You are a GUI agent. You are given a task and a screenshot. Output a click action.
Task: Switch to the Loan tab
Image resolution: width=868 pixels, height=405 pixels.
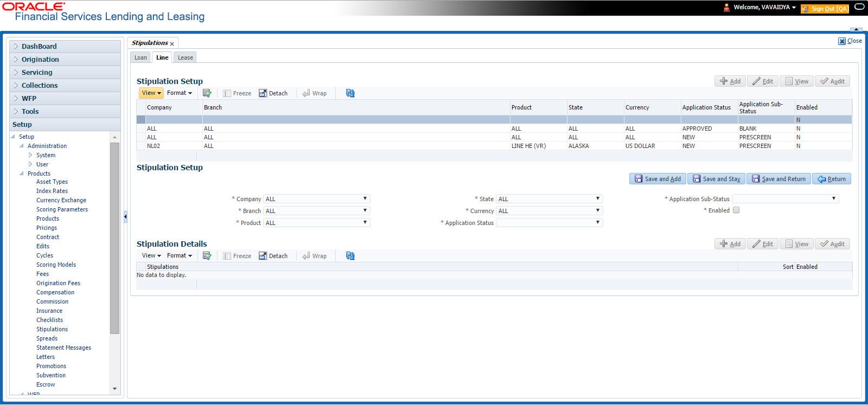coord(141,57)
